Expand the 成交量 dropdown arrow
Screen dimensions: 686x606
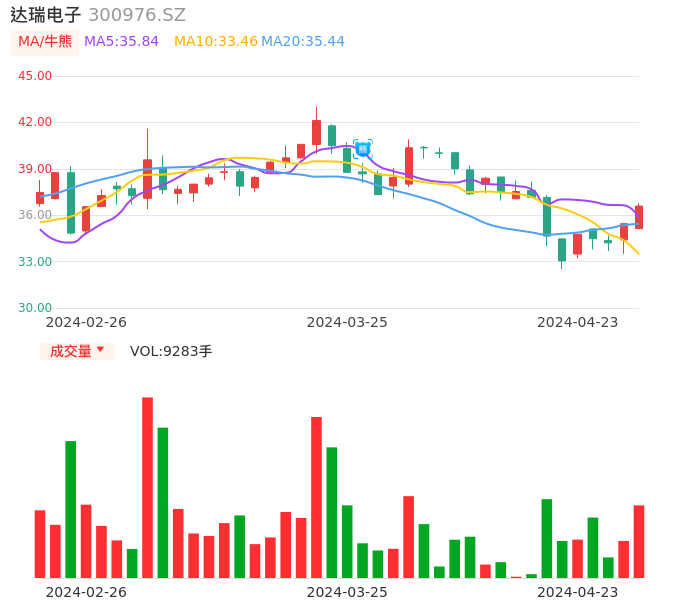(100, 351)
